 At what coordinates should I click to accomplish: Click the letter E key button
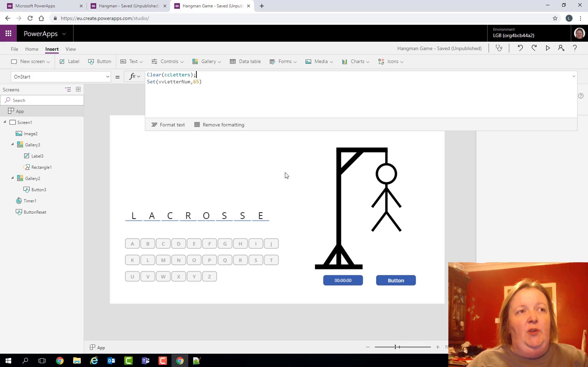pos(194,244)
